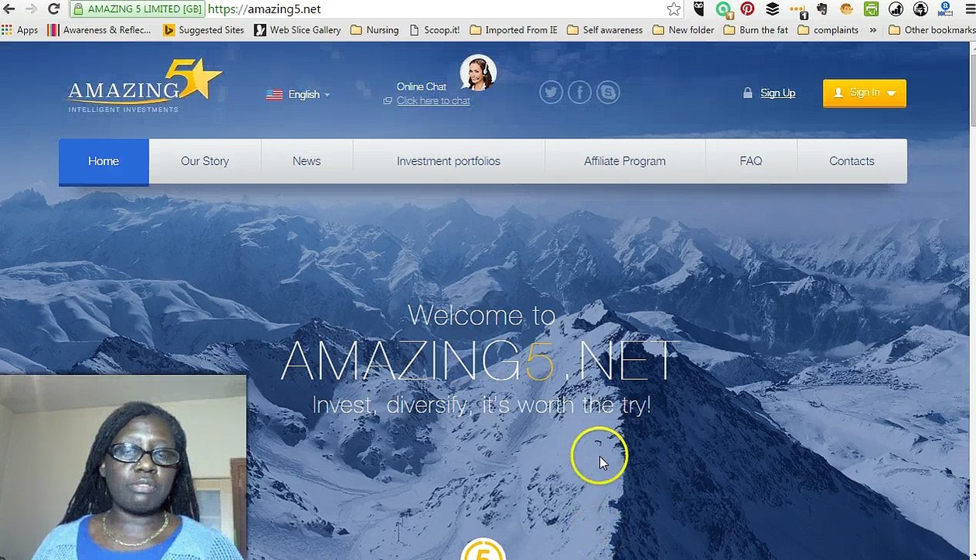Screen dimensions: 976x560
Task: Click the address bar URL field
Action: point(436,9)
